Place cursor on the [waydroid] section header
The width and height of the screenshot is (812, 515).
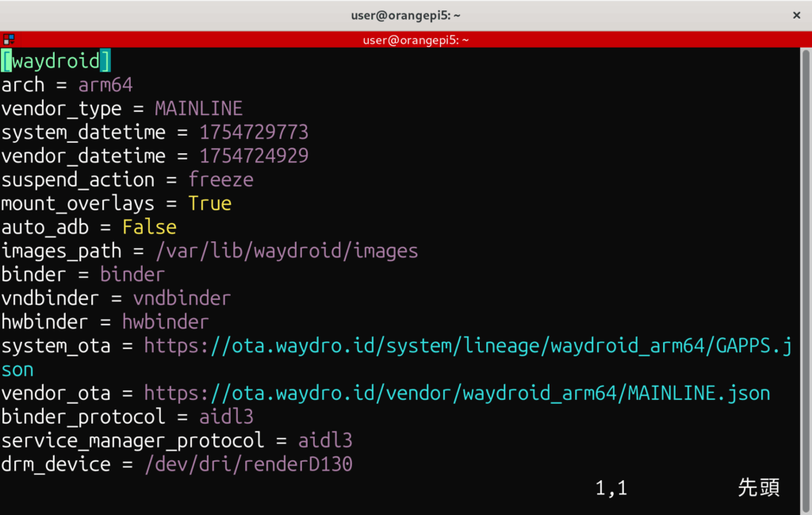pos(56,61)
